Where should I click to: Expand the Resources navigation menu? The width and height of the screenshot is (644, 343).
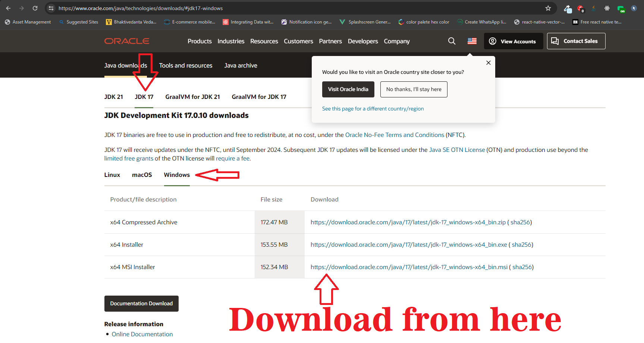264,41
